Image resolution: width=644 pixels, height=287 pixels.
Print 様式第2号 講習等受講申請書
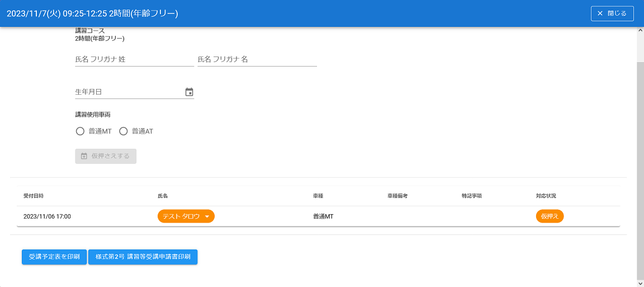(143, 257)
